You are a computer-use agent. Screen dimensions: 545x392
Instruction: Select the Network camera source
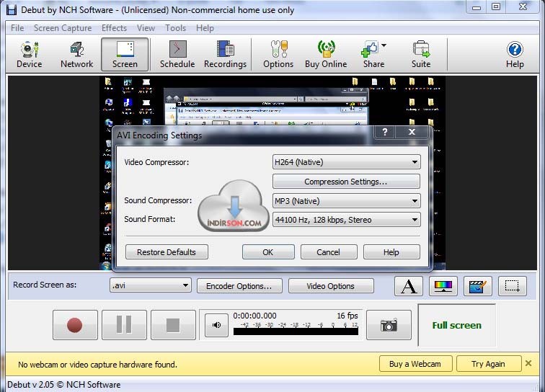coord(76,55)
